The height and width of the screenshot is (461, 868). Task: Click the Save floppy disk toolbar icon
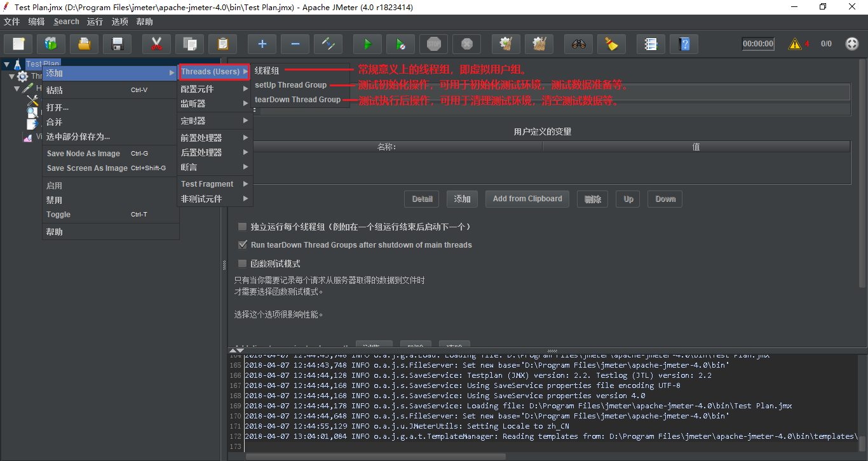tap(117, 44)
